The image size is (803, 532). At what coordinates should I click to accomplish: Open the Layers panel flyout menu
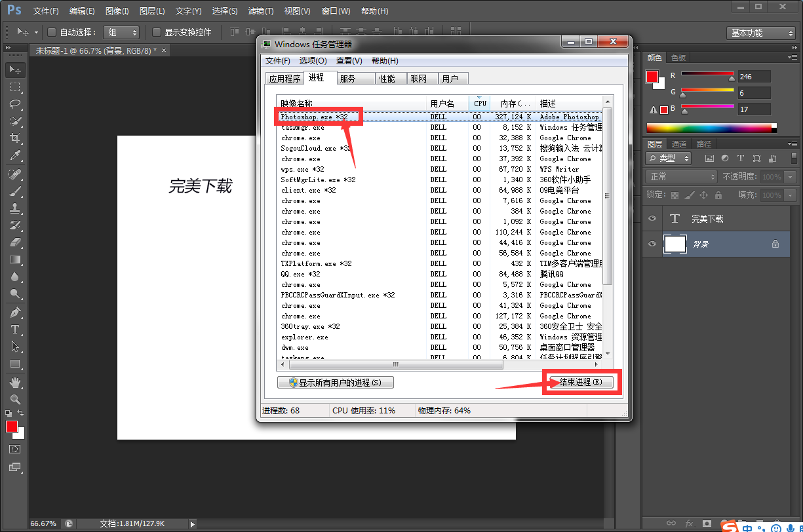click(792, 144)
